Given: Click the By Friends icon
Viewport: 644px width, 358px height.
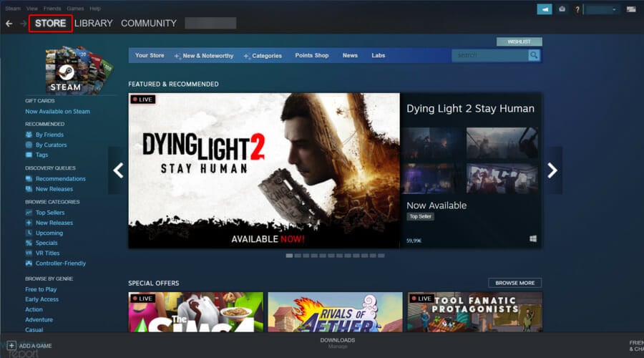Looking at the screenshot, I should [x=29, y=135].
